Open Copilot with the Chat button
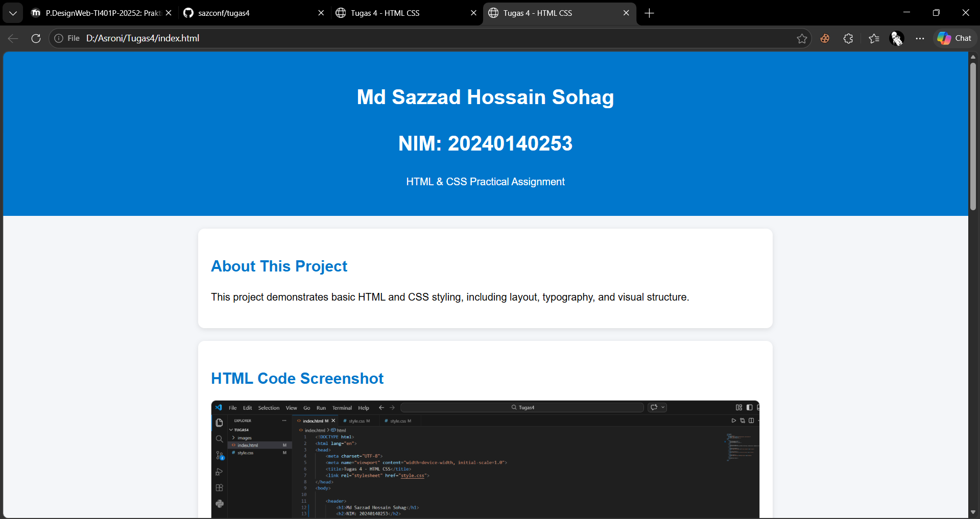 [954, 38]
